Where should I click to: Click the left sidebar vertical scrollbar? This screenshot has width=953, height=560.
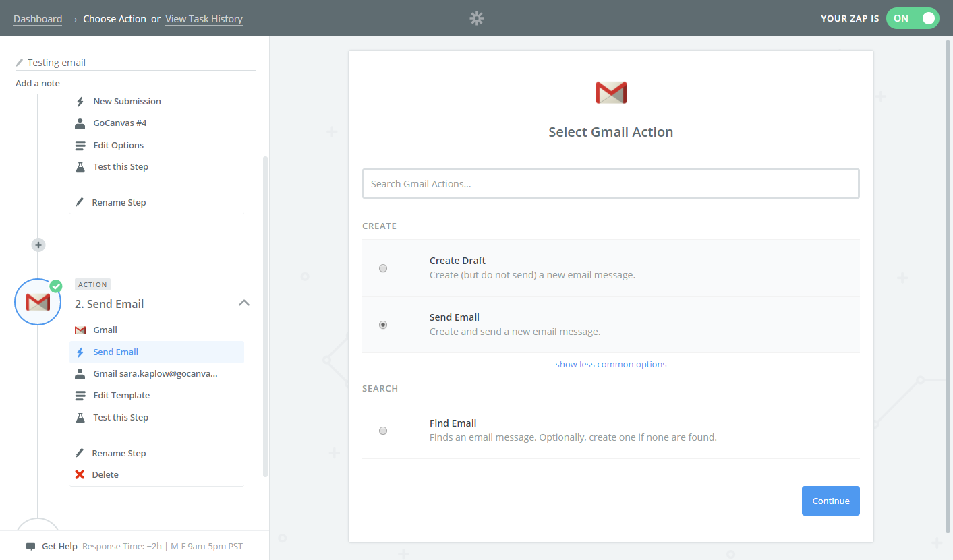[x=265, y=317]
